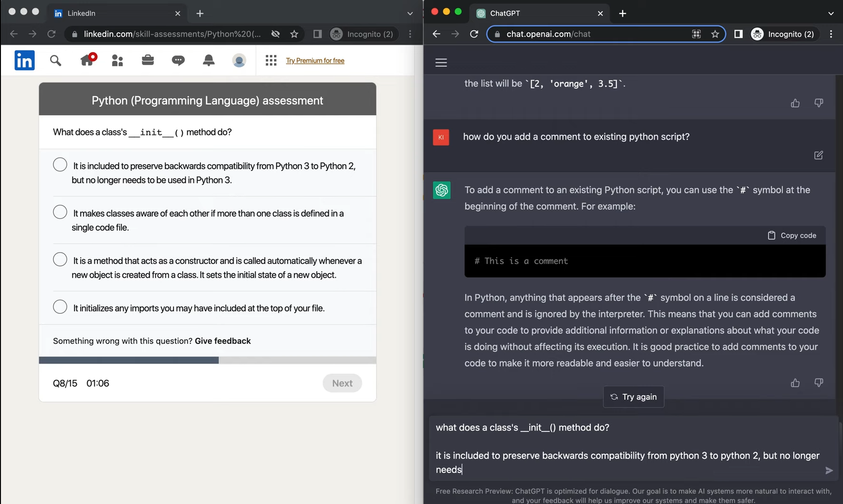Expand tab list chevron in ChatGPT window
Viewport: 843px width, 504px height.
831,13
